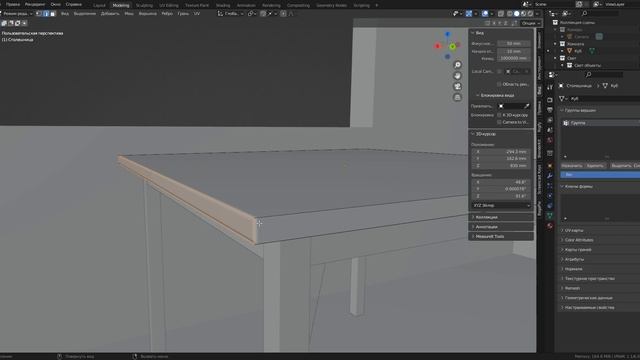Select face selection mode icon

click(53, 13)
